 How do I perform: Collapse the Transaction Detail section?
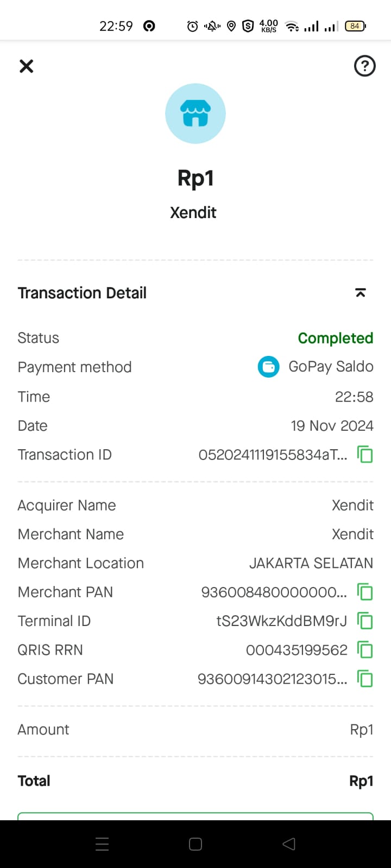(360, 293)
